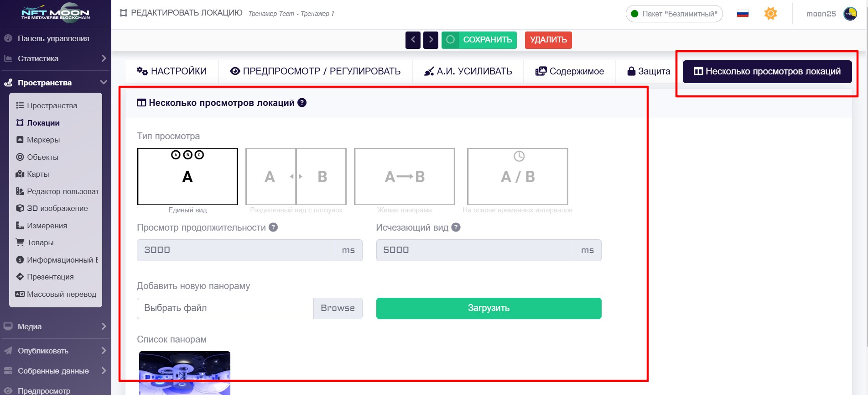The width and height of the screenshot is (868, 395).
Task: Select the split view with slider type
Action: coord(296,176)
